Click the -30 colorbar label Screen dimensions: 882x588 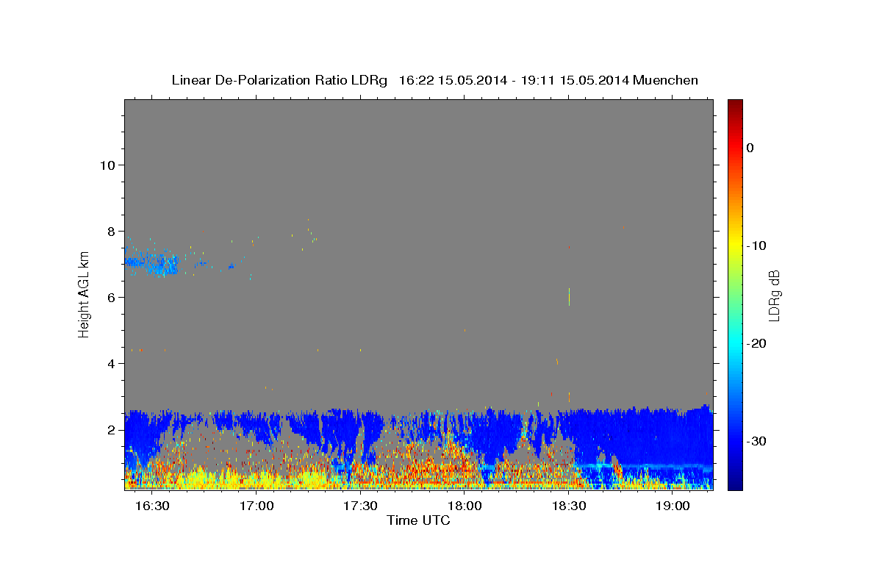click(x=756, y=441)
